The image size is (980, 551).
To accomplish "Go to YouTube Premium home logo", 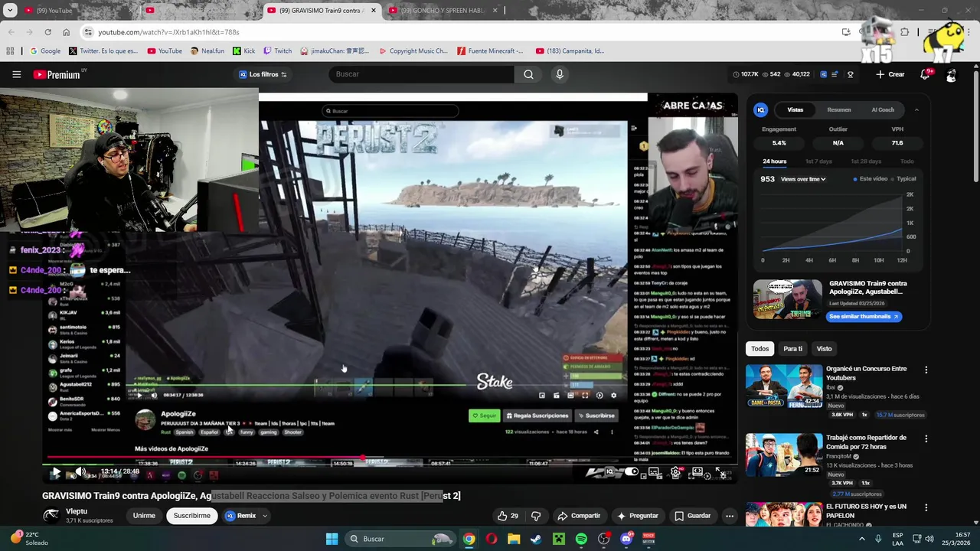I will click(x=57, y=74).
